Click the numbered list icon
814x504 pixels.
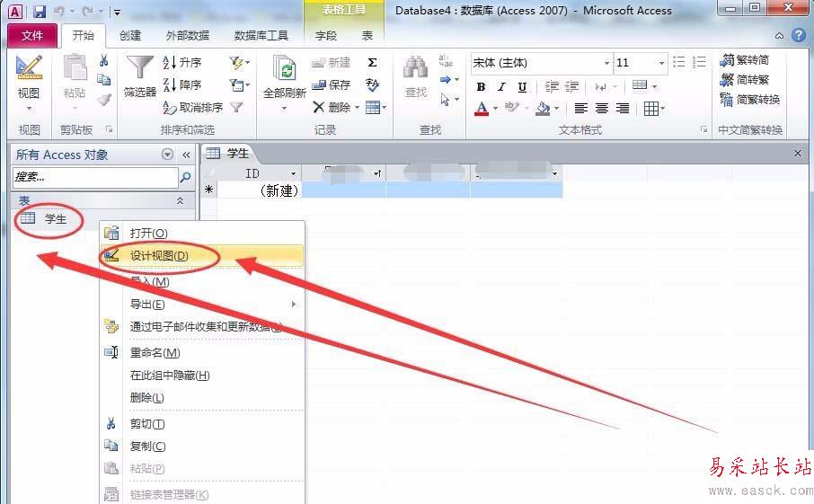coord(699,62)
